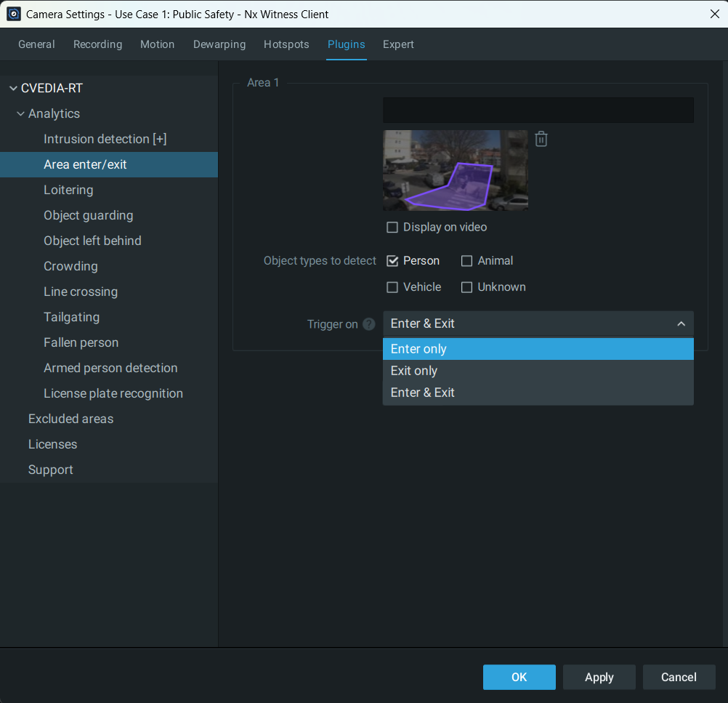Collapse the CVEDIA-RT tree node

point(13,89)
